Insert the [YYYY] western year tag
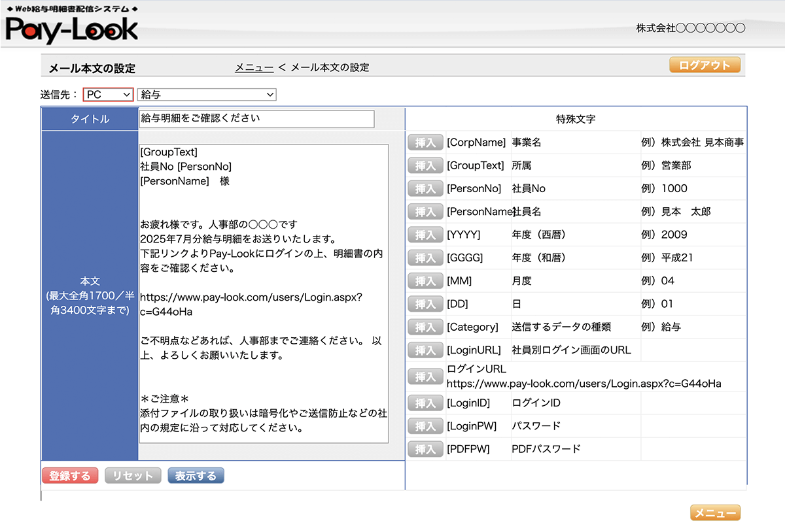The width and height of the screenshot is (785, 532). pos(425,235)
